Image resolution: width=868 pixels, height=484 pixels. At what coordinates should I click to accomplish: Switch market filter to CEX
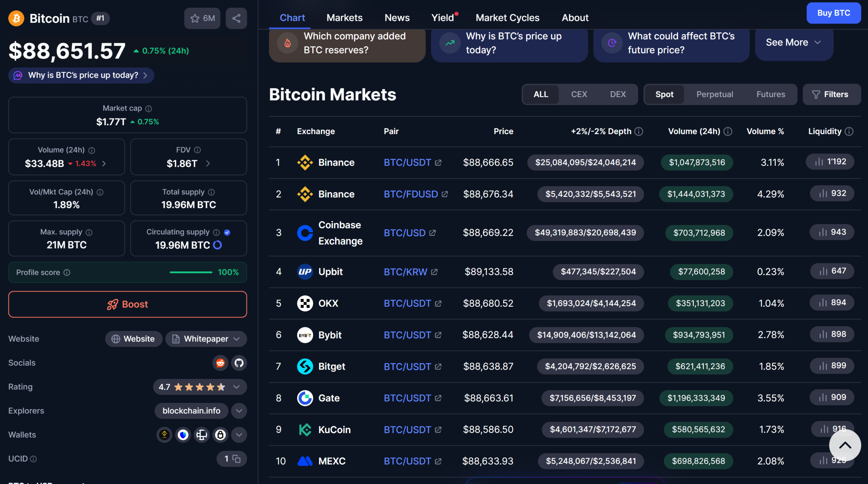pos(579,94)
